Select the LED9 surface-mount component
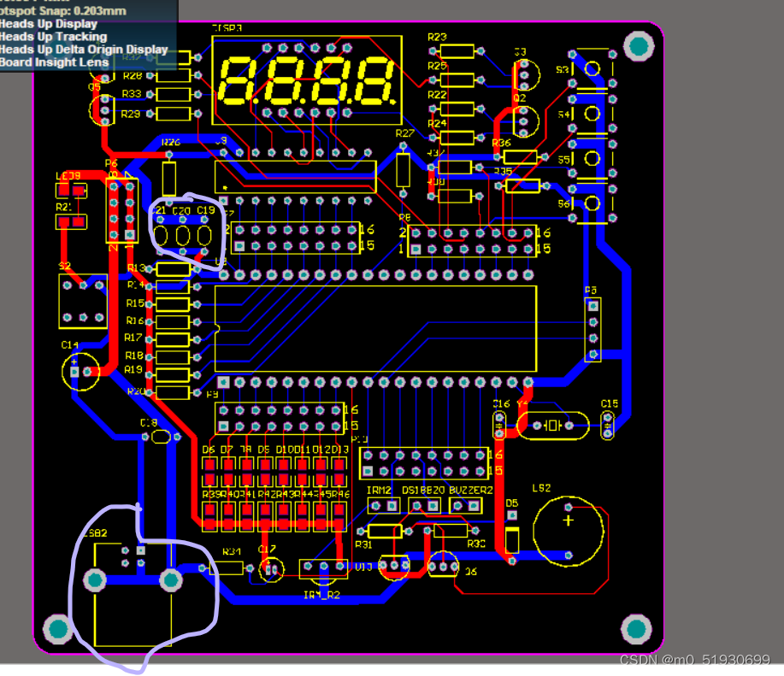This screenshot has width=784, height=676. click(71, 191)
